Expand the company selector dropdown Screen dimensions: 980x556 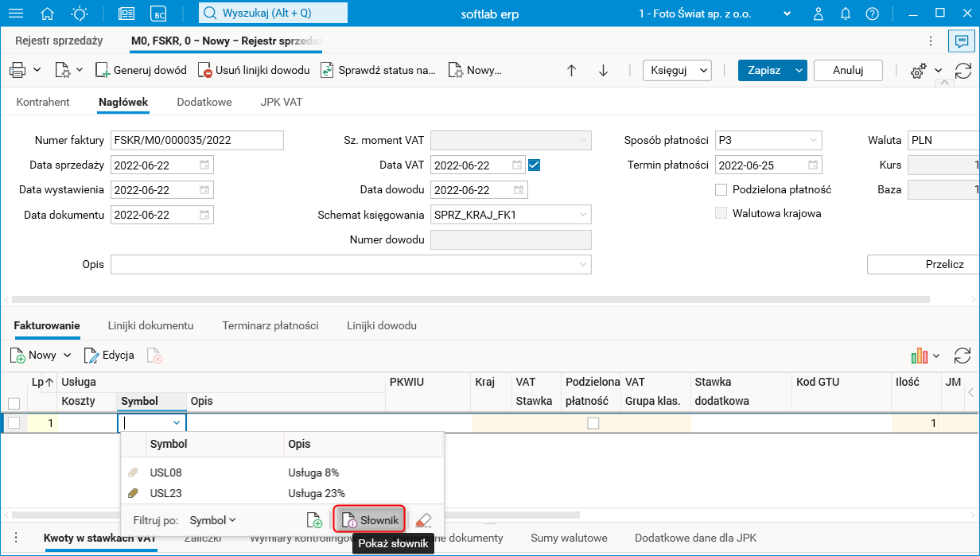787,14
